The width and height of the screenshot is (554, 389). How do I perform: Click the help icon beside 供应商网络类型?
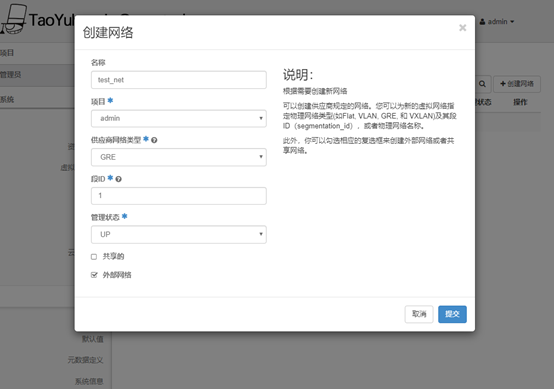point(154,140)
